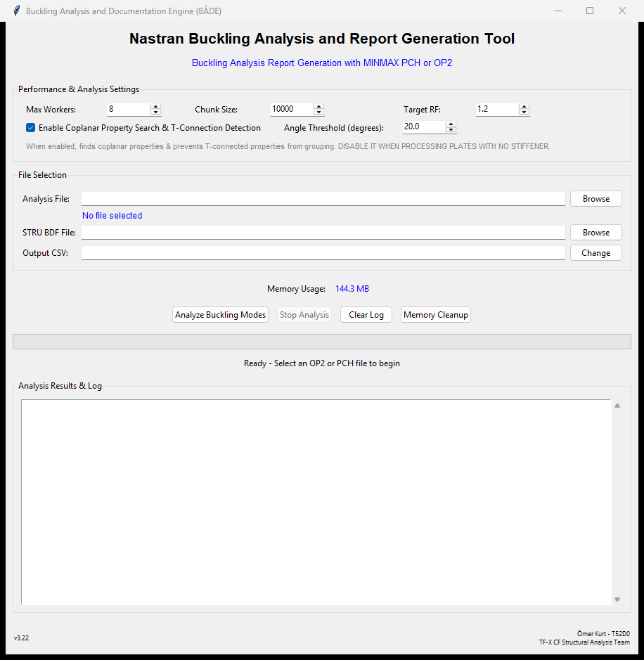Run Memory Cleanup

tap(435, 314)
